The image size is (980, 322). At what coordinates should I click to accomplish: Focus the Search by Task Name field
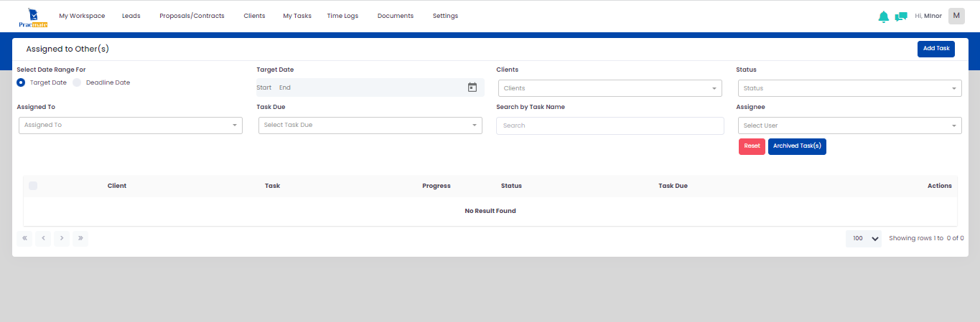(610, 126)
